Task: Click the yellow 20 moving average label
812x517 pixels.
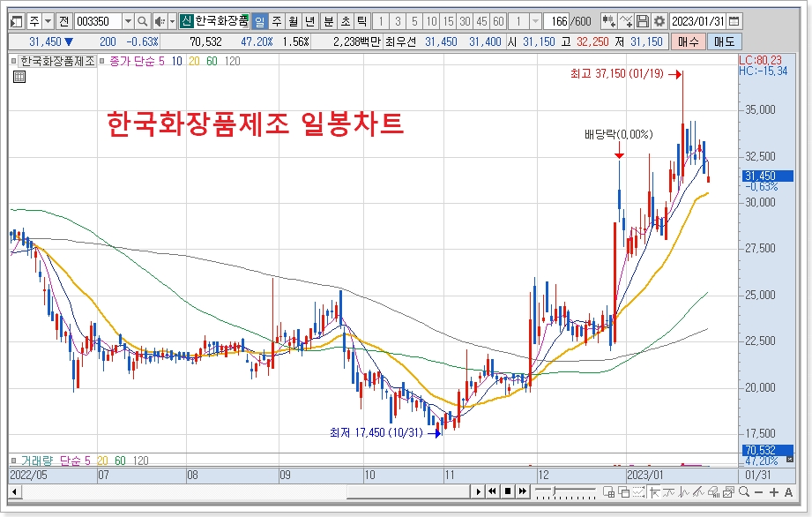Action: click(x=194, y=61)
